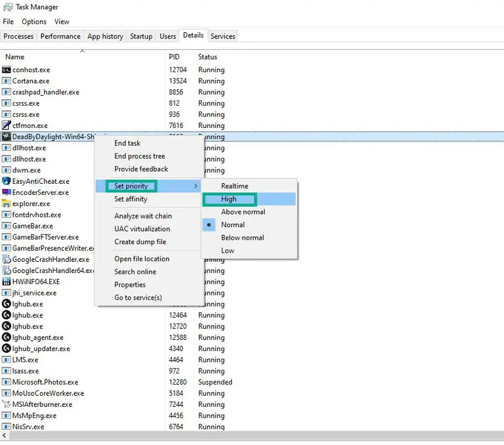Click the GoogleCrashHandler64.exe icon
The width and height of the screenshot is (504, 445).
(x=6, y=270)
